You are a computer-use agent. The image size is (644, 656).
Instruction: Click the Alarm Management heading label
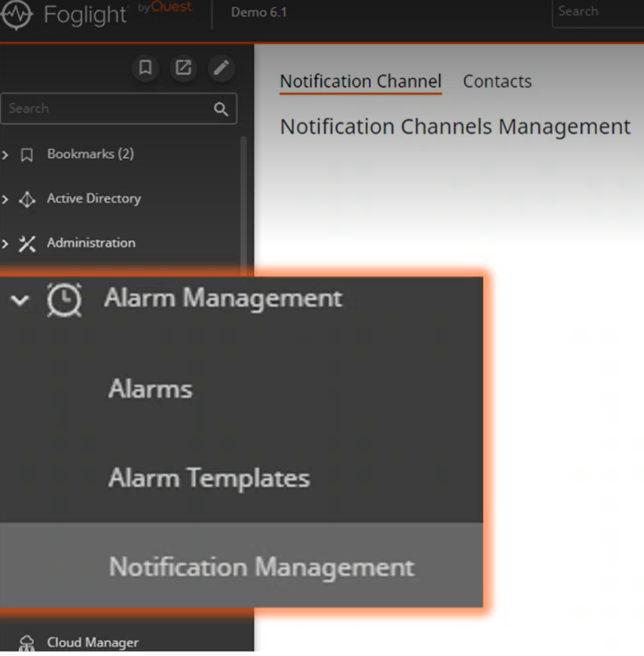click(x=224, y=299)
